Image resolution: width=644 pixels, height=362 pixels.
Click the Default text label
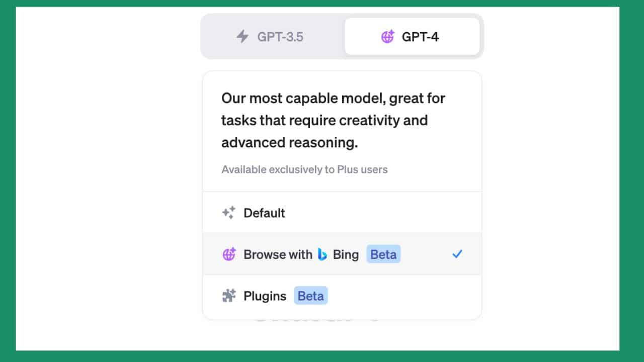pyautogui.click(x=264, y=213)
